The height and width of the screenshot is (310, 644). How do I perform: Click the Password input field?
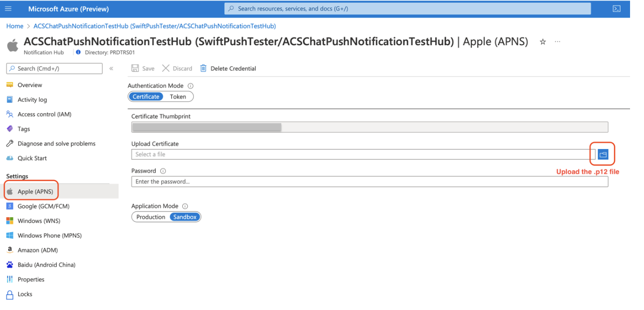click(x=289, y=181)
